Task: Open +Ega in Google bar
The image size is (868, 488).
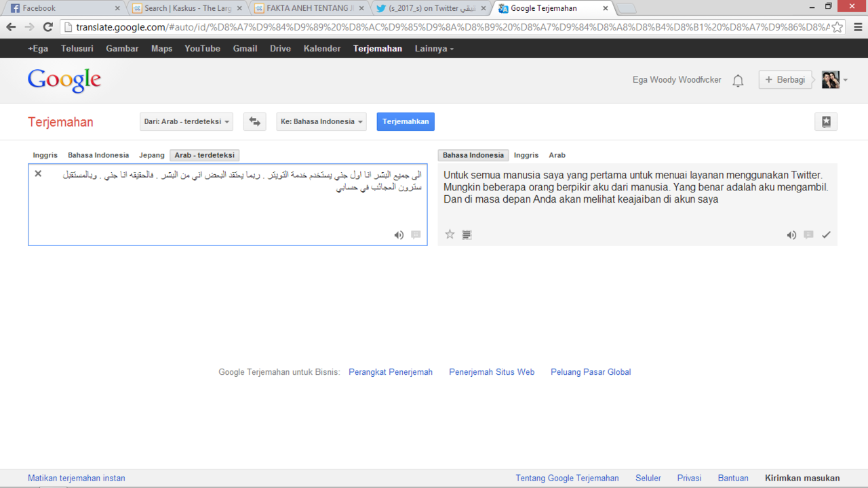Action: [38, 49]
